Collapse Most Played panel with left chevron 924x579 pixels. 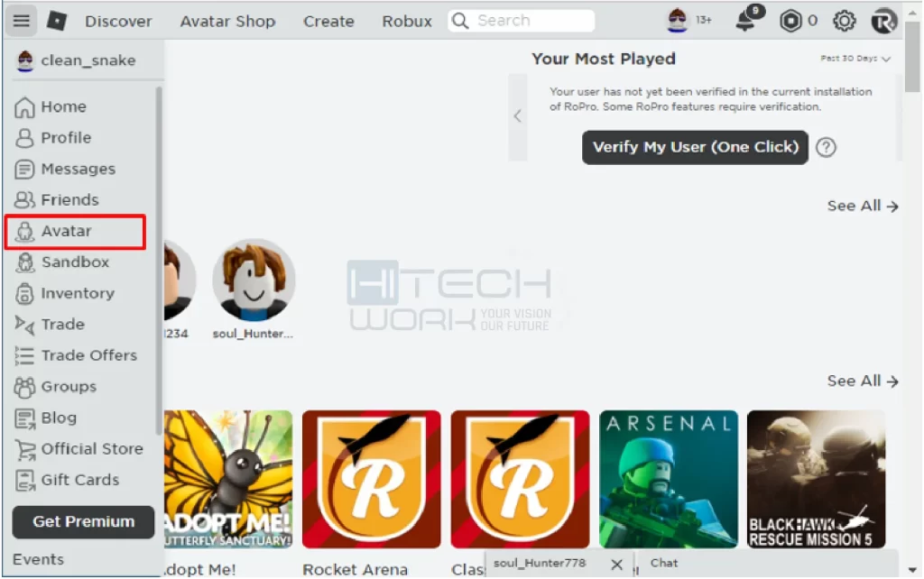coord(517,116)
